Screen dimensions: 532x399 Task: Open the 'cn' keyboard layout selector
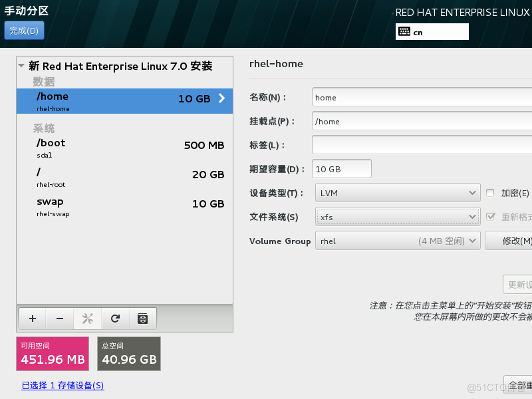point(432,31)
